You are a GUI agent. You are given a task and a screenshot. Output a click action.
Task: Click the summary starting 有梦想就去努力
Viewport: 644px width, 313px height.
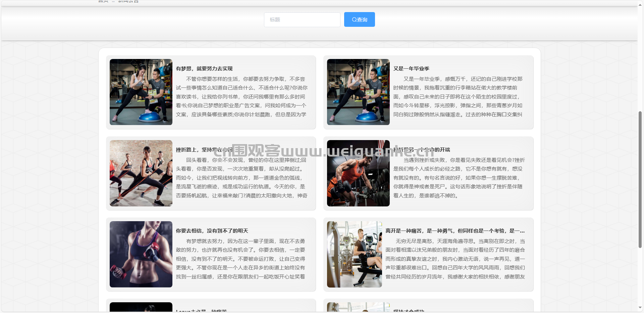point(241,259)
